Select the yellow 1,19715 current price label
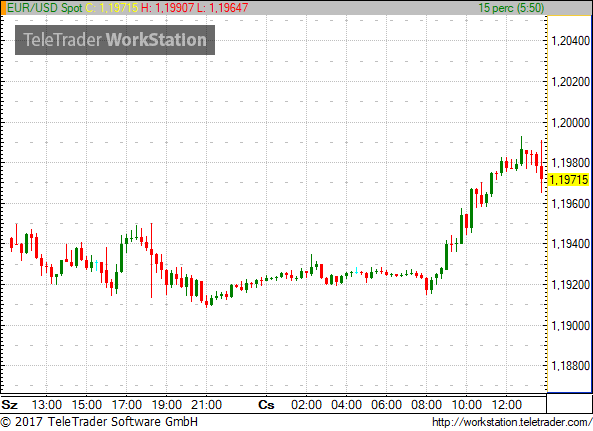 [568, 179]
